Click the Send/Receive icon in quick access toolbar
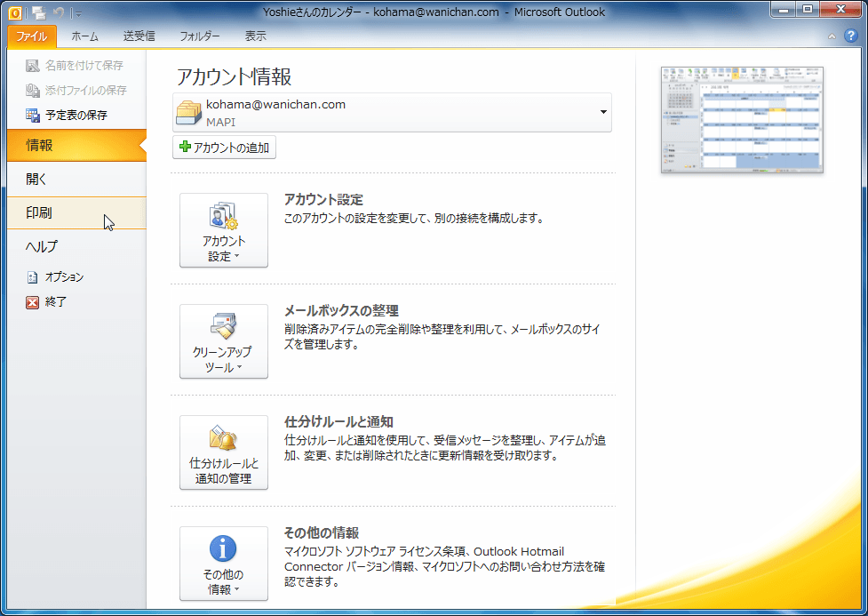868x616 pixels. tap(39, 12)
